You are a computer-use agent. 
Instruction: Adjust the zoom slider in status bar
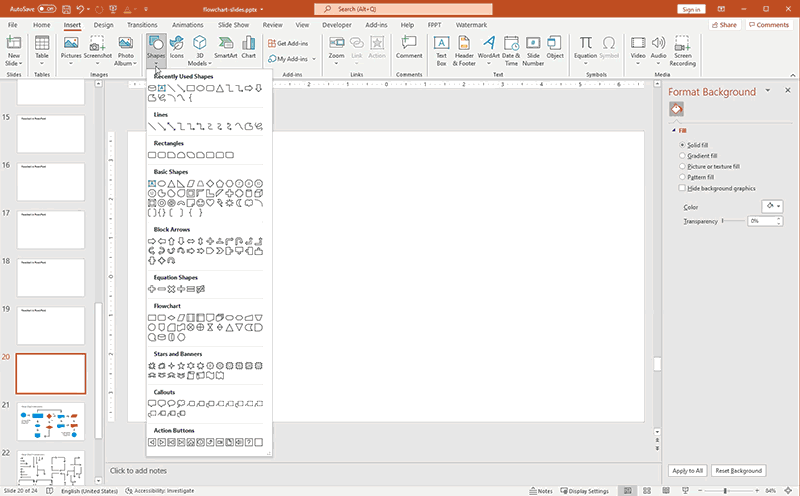pos(724,491)
